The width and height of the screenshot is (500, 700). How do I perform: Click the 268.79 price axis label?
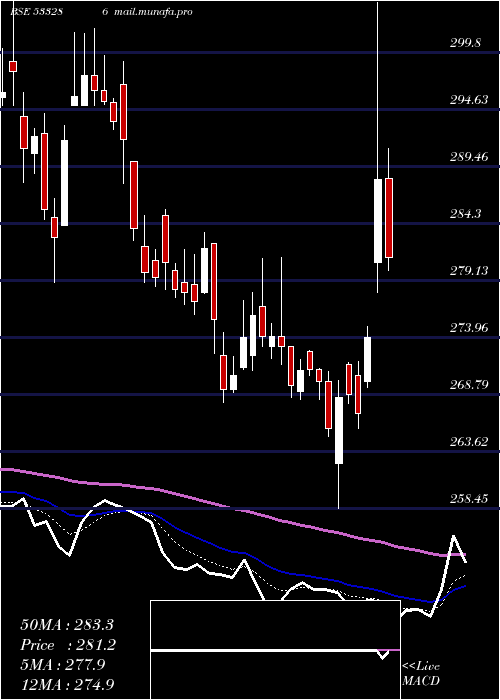pos(468,384)
